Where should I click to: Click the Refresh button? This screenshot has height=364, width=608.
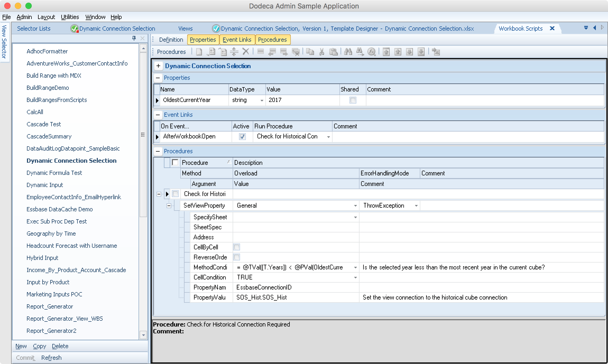51,358
